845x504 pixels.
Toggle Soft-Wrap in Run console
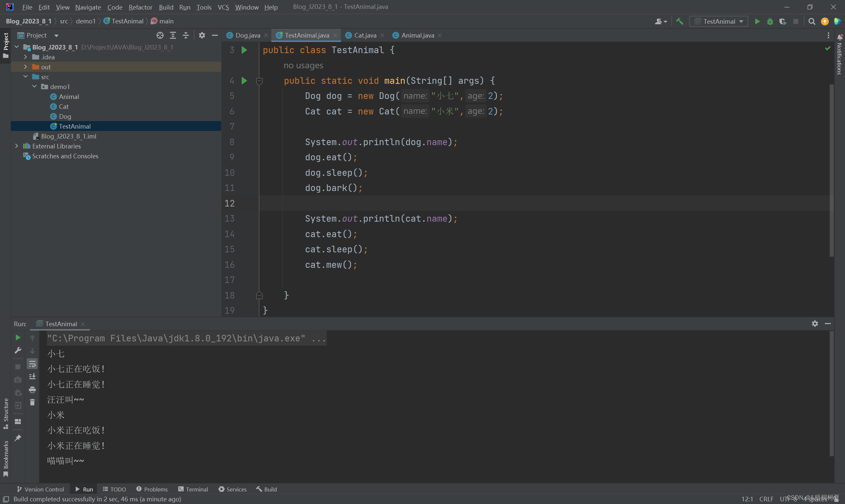tap(32, 364)
